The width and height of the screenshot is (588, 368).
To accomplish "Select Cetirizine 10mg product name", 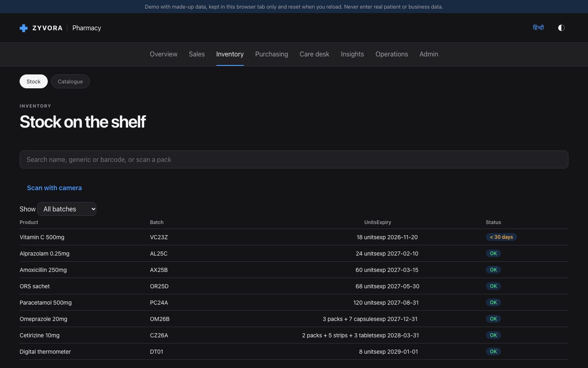I will point(40,335).
